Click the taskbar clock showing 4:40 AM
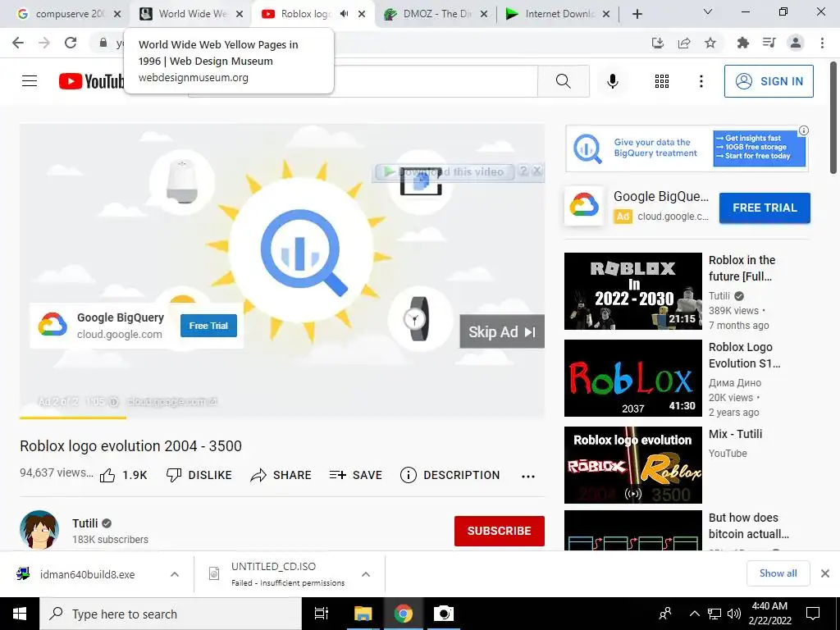This screenshot has height=630, width=840. pos(769,614)
